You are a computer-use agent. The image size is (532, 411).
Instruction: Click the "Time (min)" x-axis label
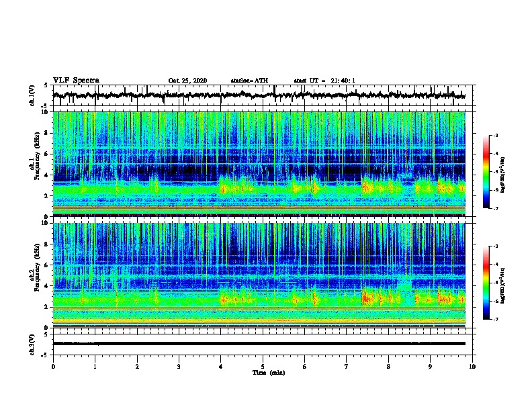[x=269, y=373]
